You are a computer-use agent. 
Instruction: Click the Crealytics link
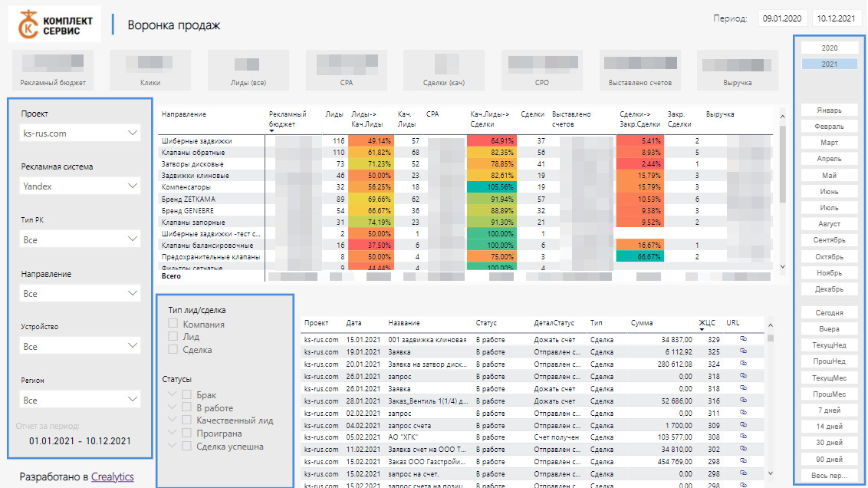[112, 476]
